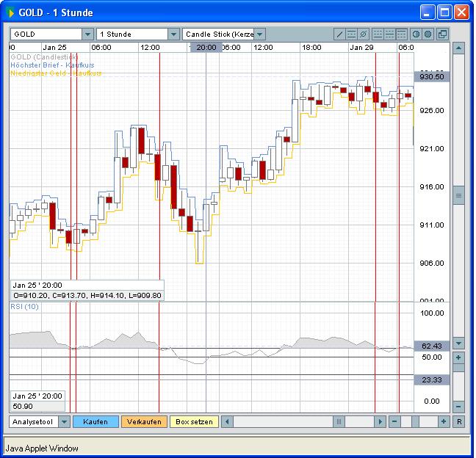This screenshot has height=458, width=476.
Task: Choose the line style icon with solid middle line
Action: click(x=389, y=34)
